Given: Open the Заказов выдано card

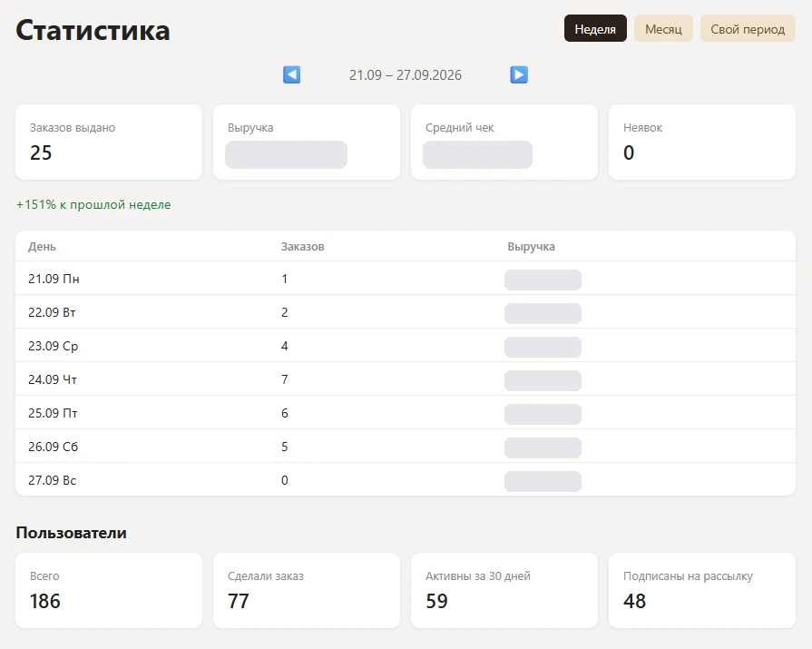Looking at the screenshot, I should (109, 143).
